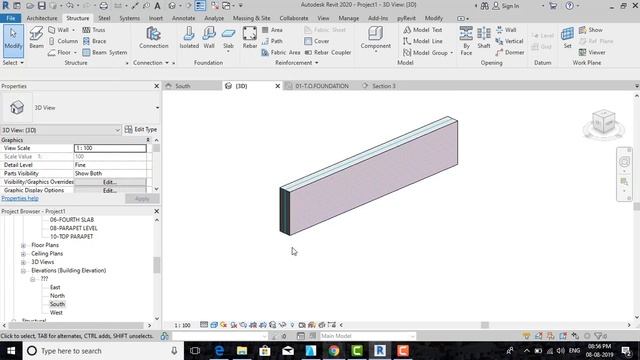Screen dimensions: 640x360
Task: Expand the Floor Plans tree node
Action: tap(23, 245)
